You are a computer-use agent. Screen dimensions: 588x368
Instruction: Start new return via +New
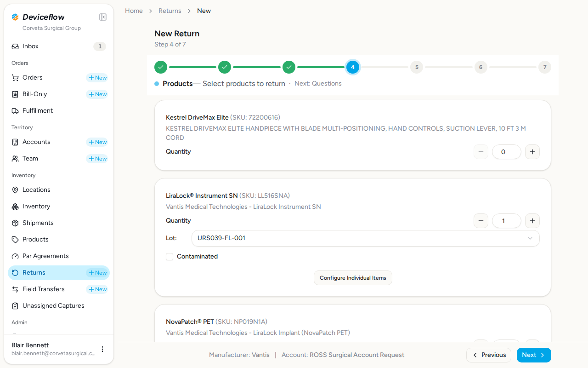coord(97,273)
